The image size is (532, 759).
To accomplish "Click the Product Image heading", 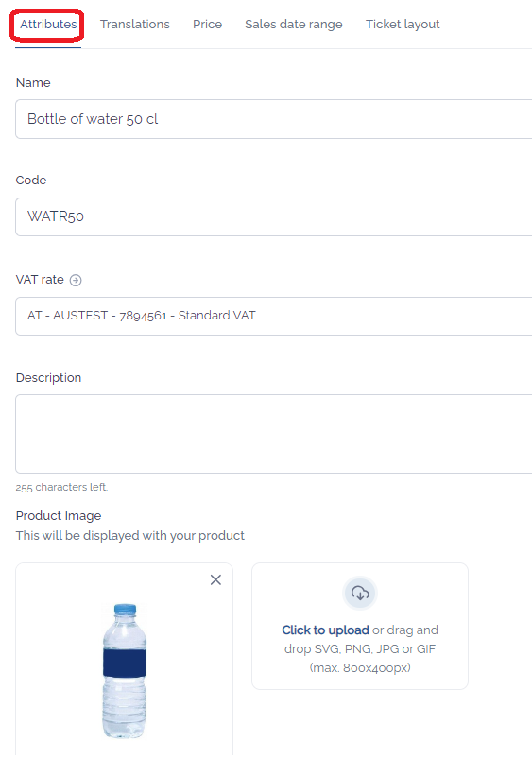I will coord(59,515).
